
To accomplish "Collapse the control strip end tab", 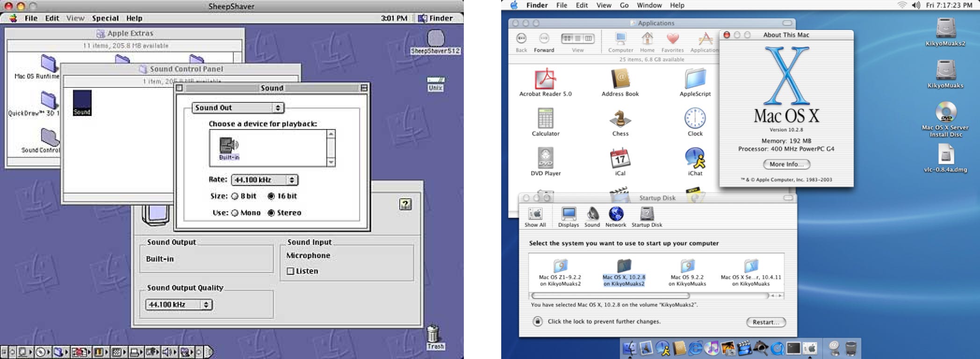I will click(x=209, y=352).
